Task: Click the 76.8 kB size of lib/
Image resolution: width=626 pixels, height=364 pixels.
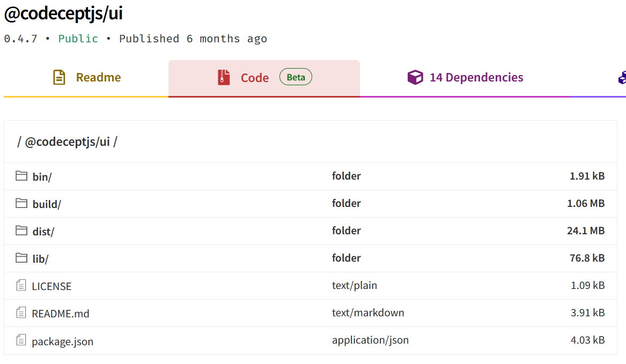Action: pyautogui.click(x=587, y=258)
